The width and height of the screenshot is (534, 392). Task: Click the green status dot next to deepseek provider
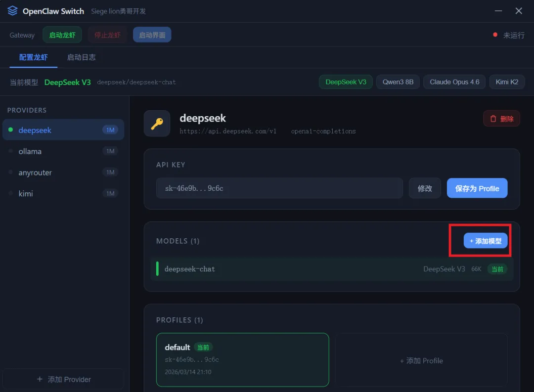pos(10,130)
